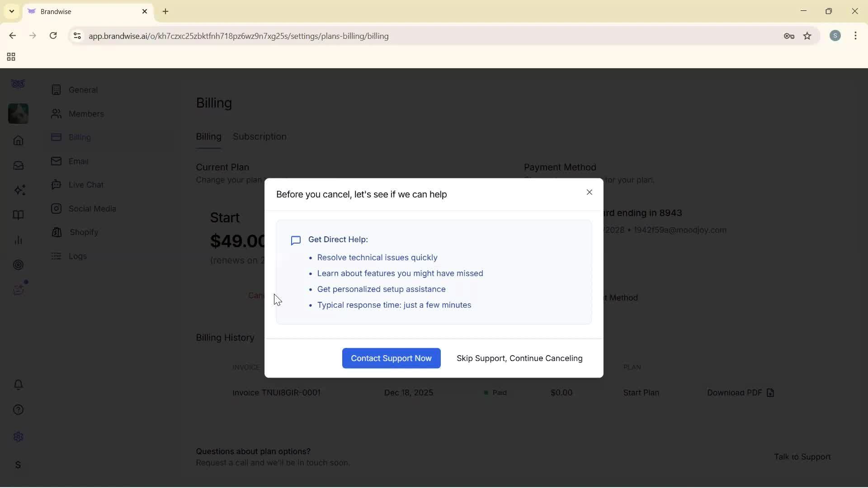Click the target icon in sidebar
This screenshot has width=868, height=488.
coord(18,265)
